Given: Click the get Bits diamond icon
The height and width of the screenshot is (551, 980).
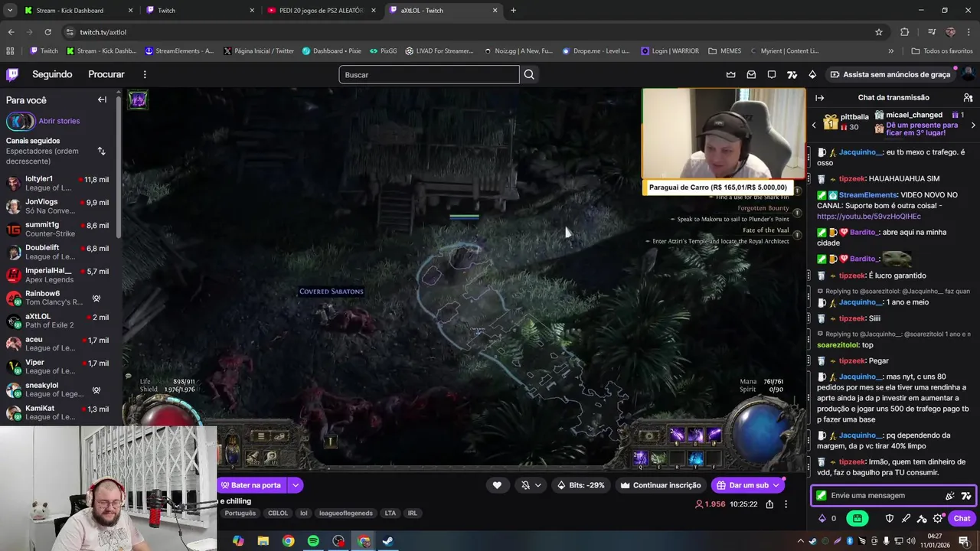Looking at the screenshot, I should (812, 74).
